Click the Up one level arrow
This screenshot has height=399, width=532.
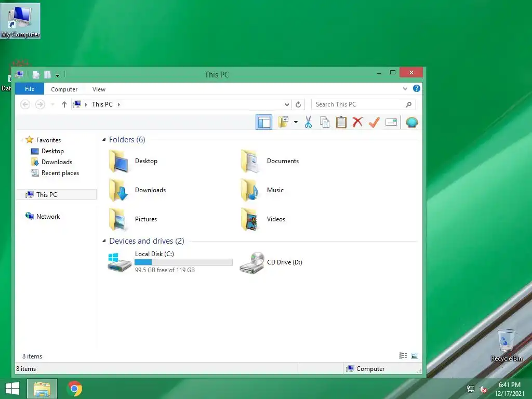click(x=64, y=104)
